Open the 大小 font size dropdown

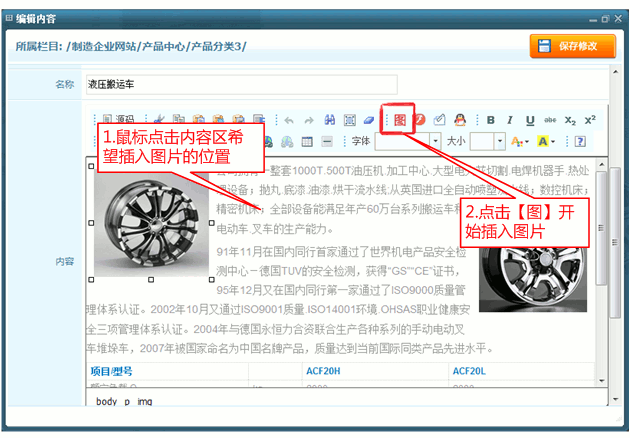(x=487, y=142)
